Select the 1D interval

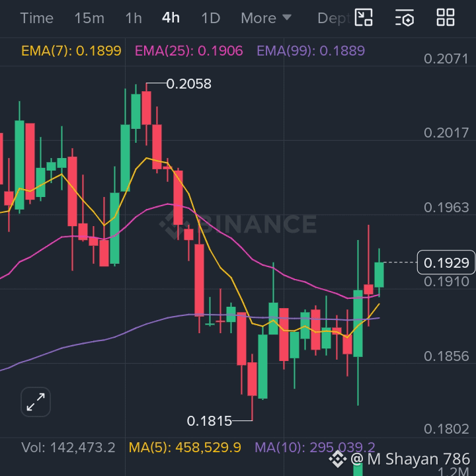pos(211,19)
